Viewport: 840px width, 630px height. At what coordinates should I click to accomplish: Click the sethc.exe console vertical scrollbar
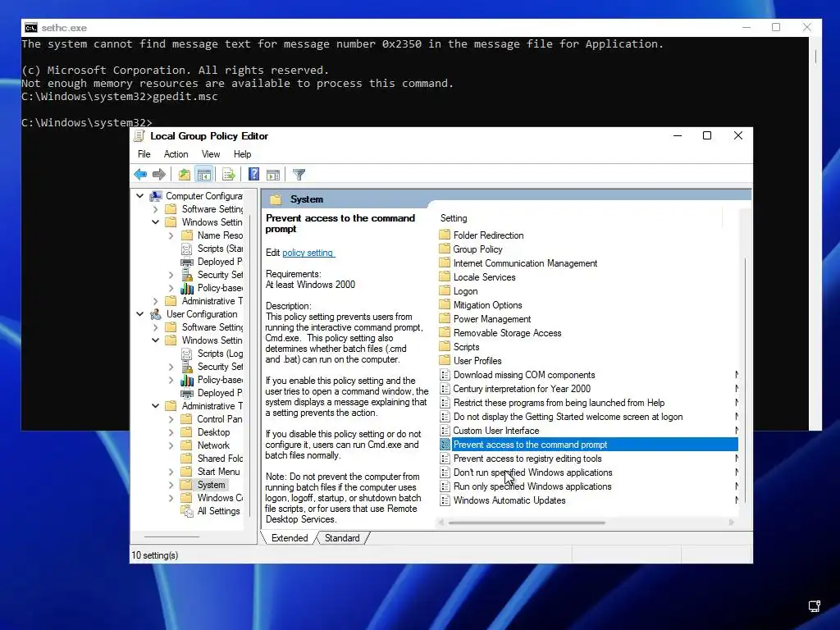tap(815, 57)
